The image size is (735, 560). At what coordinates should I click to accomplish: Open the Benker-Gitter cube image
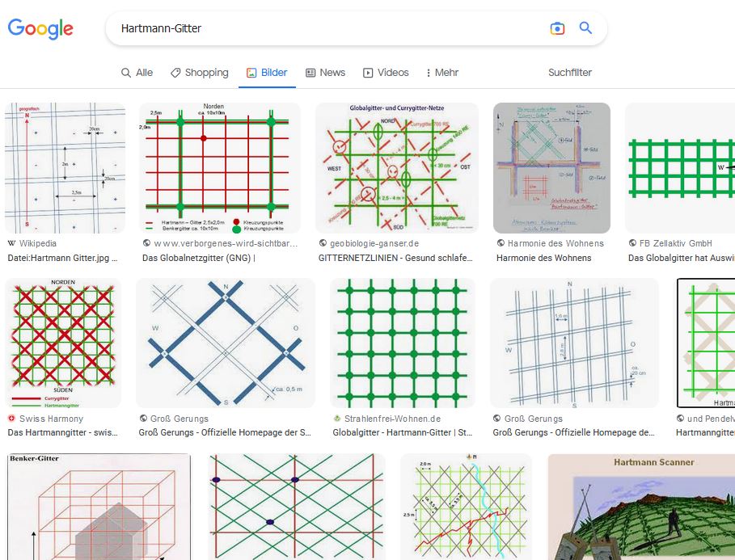click(99, 507)
